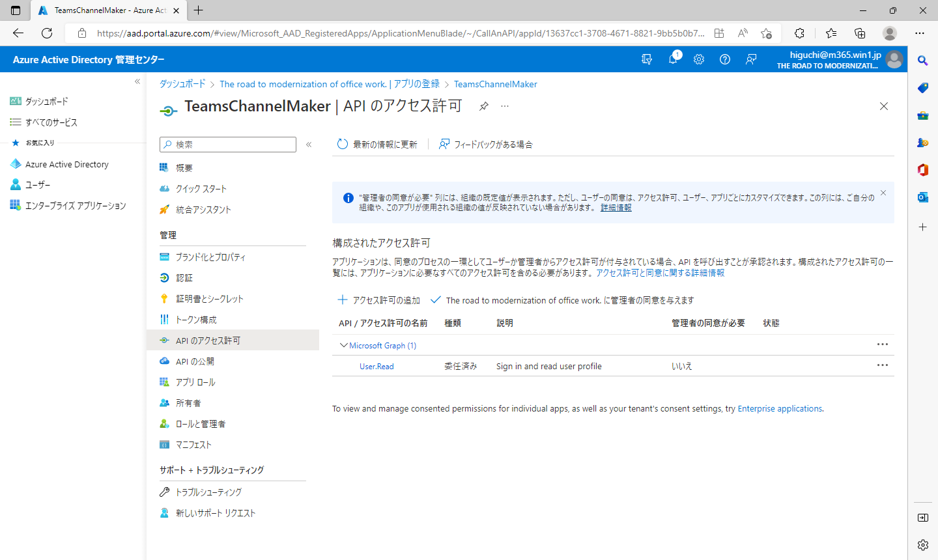Viewport: 938px width, 560px height.
Task: Collapse the app registration menu
Action: (309, 145)
